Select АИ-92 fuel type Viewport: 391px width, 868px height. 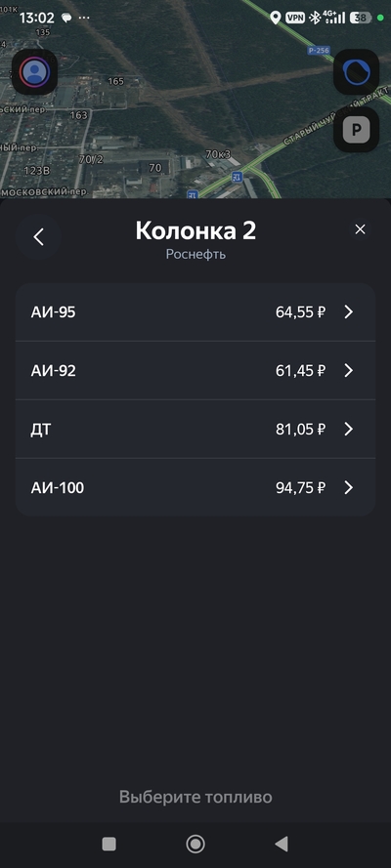(x=195, y=370)
